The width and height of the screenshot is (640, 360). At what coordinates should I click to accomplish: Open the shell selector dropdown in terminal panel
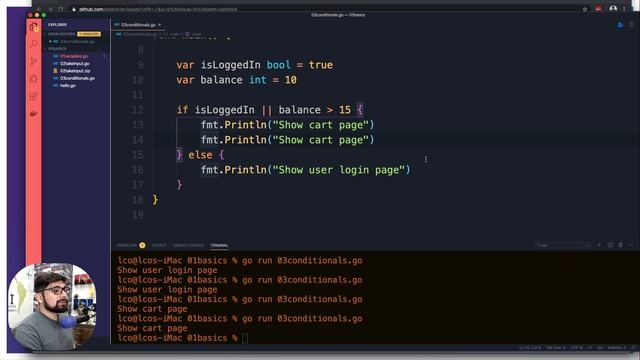(563, 245)
